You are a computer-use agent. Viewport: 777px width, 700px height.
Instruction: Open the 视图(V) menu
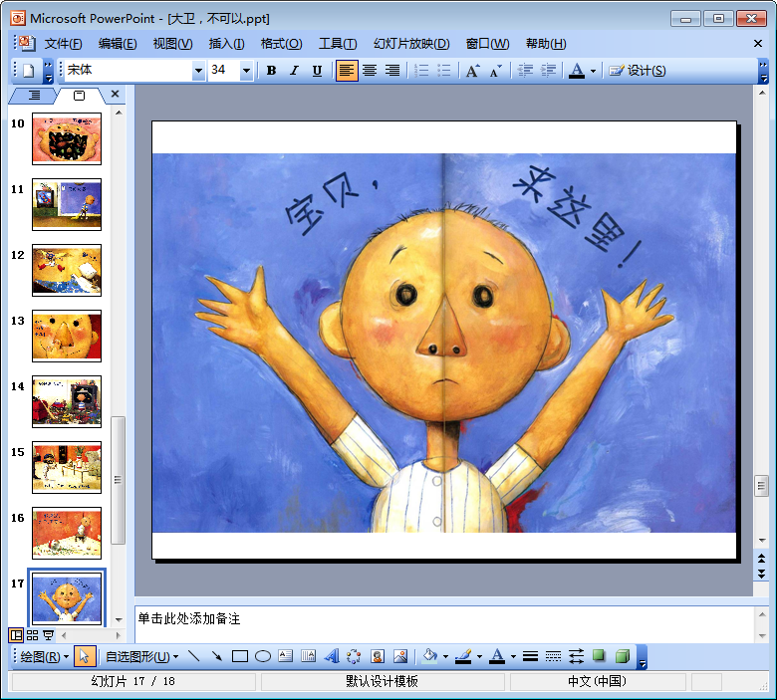click(172, 44)
